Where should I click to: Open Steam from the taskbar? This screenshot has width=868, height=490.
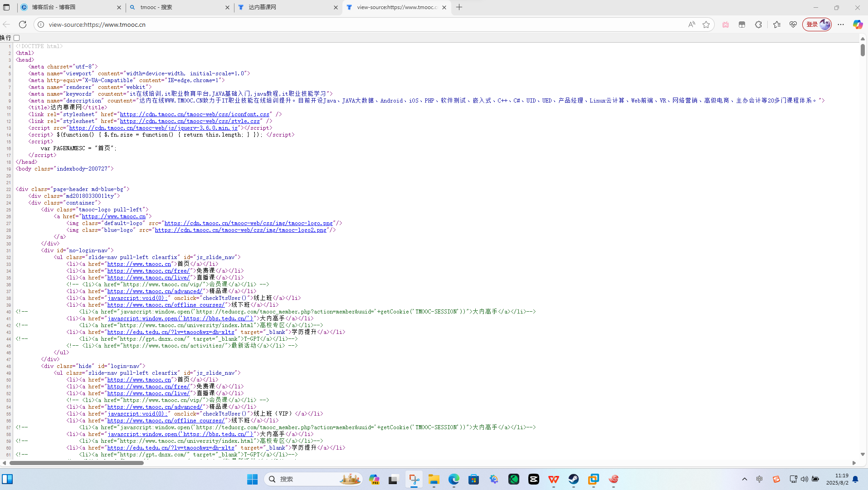(x=574, y=479)
